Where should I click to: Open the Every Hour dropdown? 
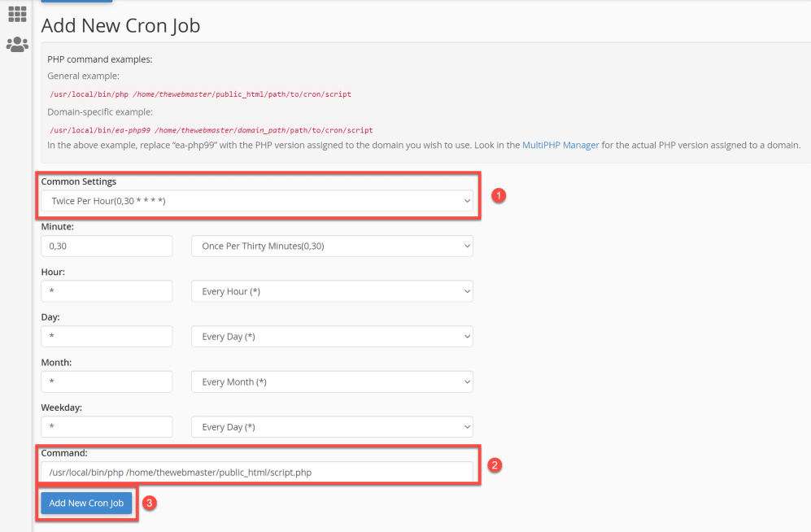331,290
